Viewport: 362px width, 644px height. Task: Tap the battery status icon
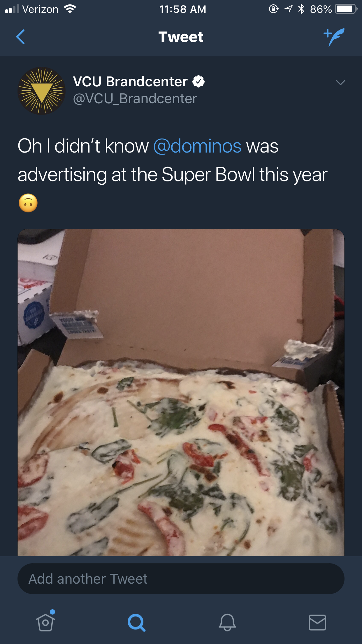tap(346, 9)
